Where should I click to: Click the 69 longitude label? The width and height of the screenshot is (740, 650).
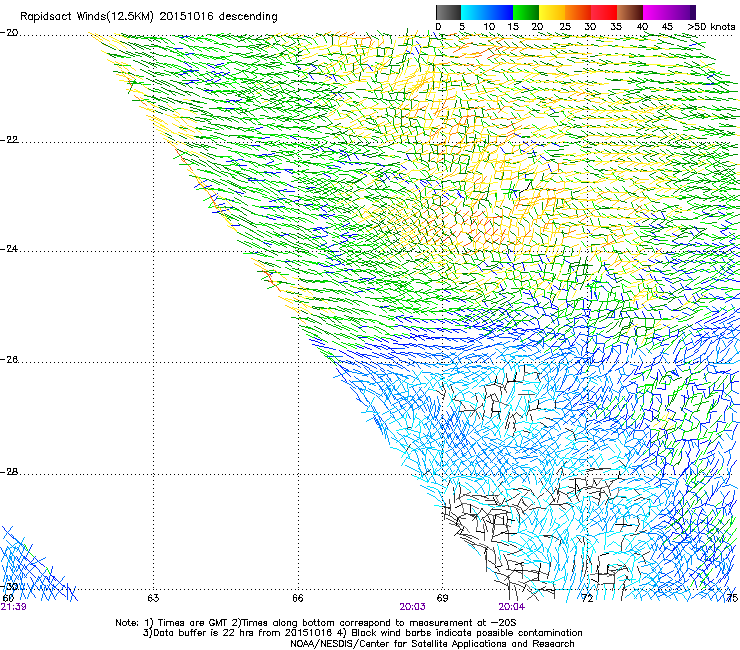coord(442,598)
